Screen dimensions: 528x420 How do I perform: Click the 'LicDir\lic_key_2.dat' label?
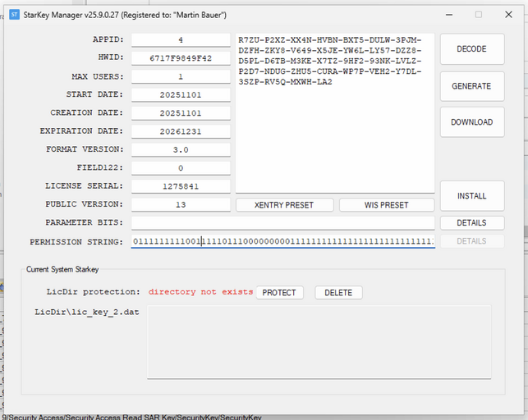pyautogui.click(x=87, y=313)
